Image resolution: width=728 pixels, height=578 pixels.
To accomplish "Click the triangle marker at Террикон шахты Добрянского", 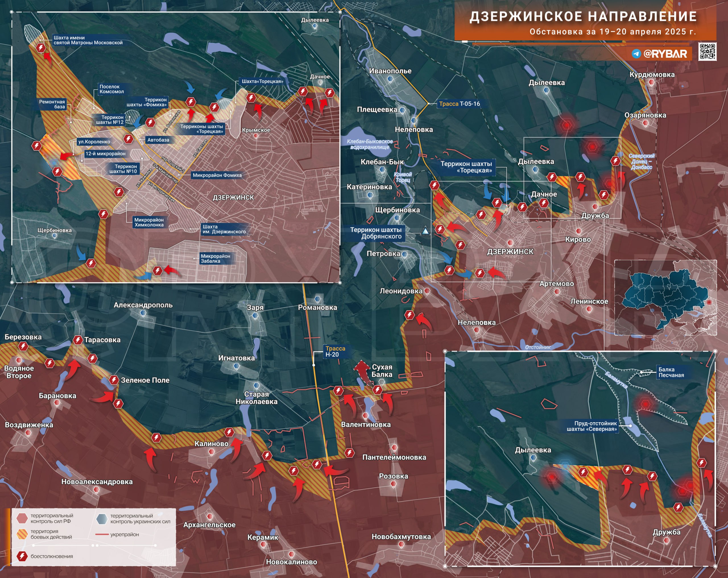I will click(x=425, y=232).
